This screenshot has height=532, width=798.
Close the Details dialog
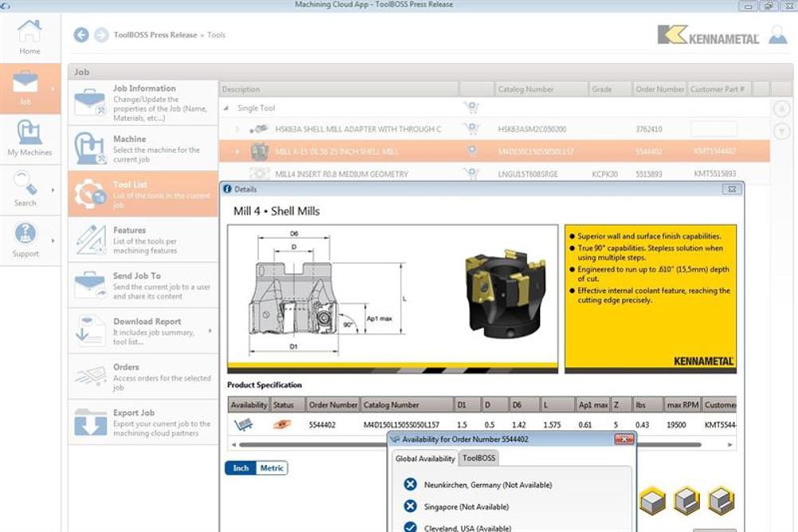click(732, 189)
